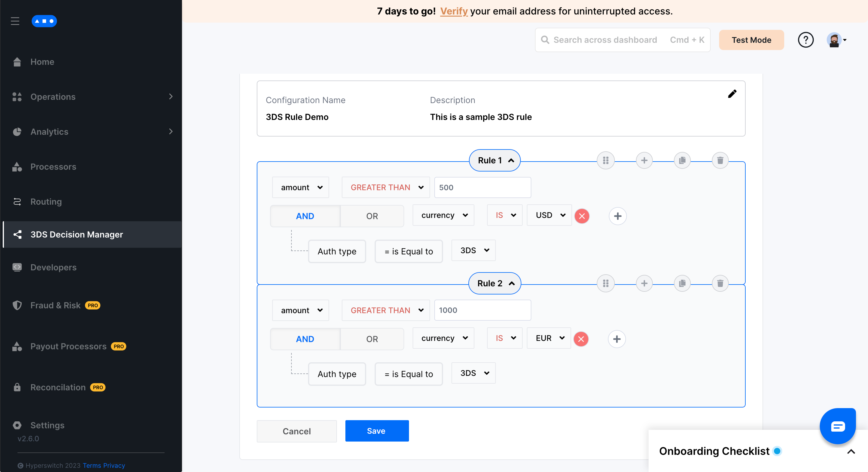868x472 pixels.
Task: Select OR operator in Rule 1
Action: pos(372,216)
